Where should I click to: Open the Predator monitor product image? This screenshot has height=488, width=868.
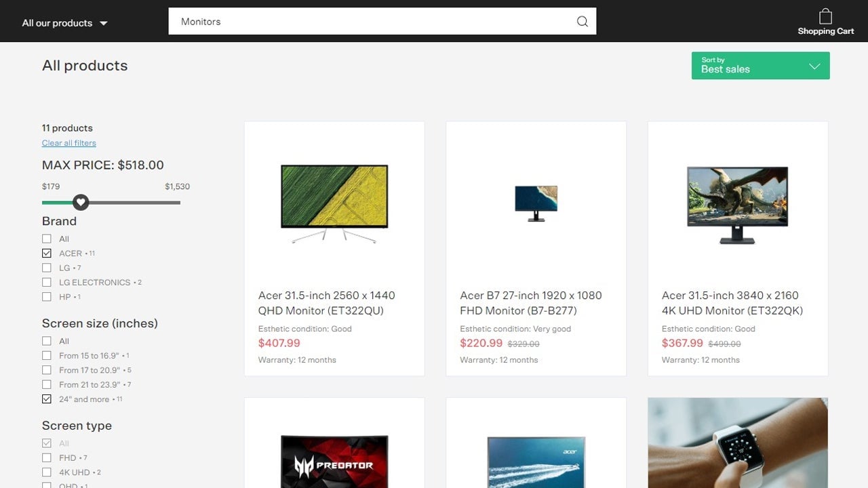click(334, 462)
